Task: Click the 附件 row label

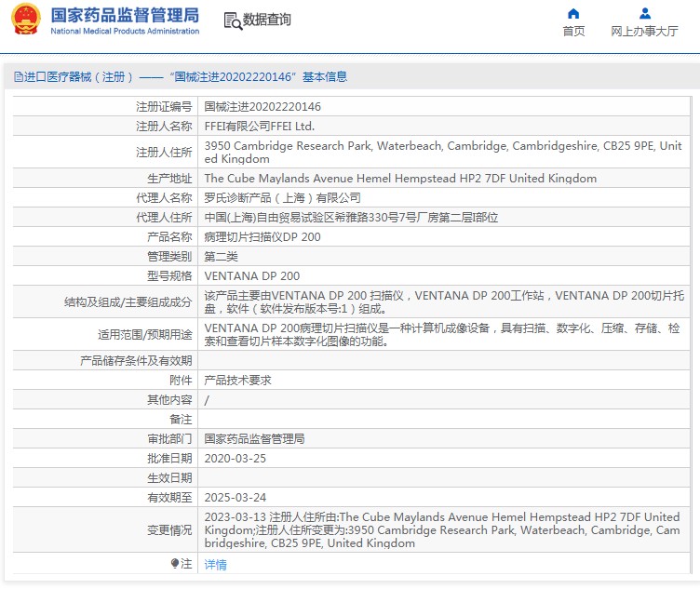Action: point(181,381)
